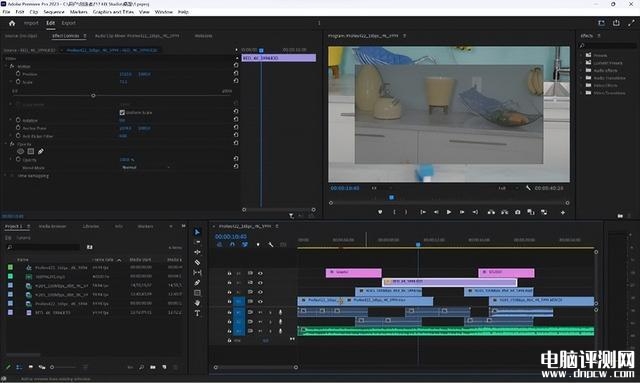
Task: Select the Rectangle tool
Action: click(x=197, y=293)
